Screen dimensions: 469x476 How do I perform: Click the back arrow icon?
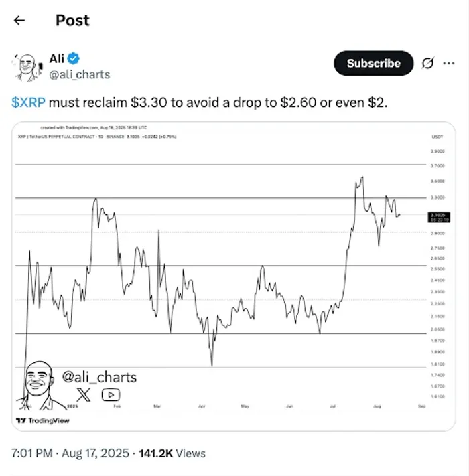tap(19, 20)
